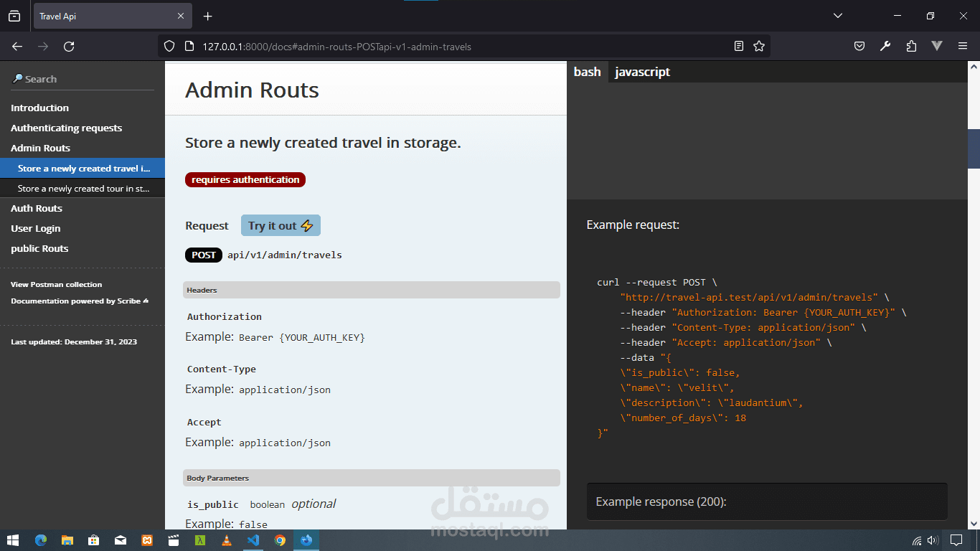Click the page vertical scrollbar thumb
The height and width of the screenshot is (551, 980).
tap(974, 148)
